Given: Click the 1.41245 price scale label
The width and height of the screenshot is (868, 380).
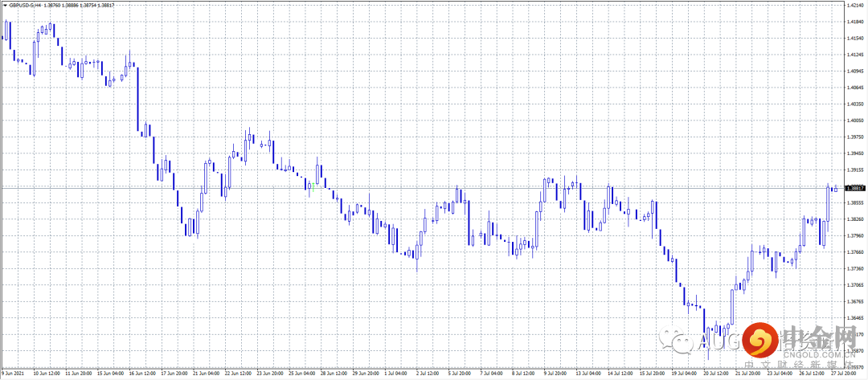Looking at the screenshot, I should click(854, 55).
